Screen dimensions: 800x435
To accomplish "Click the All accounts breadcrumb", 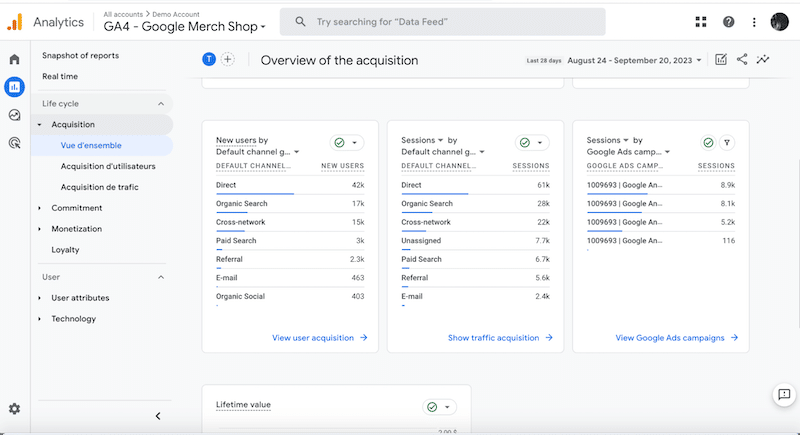I will (123, 14).
